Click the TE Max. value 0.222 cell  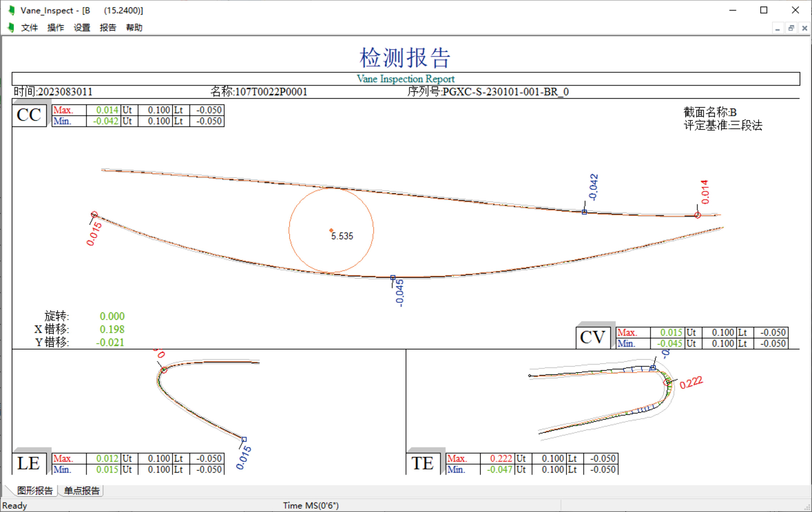499,458
